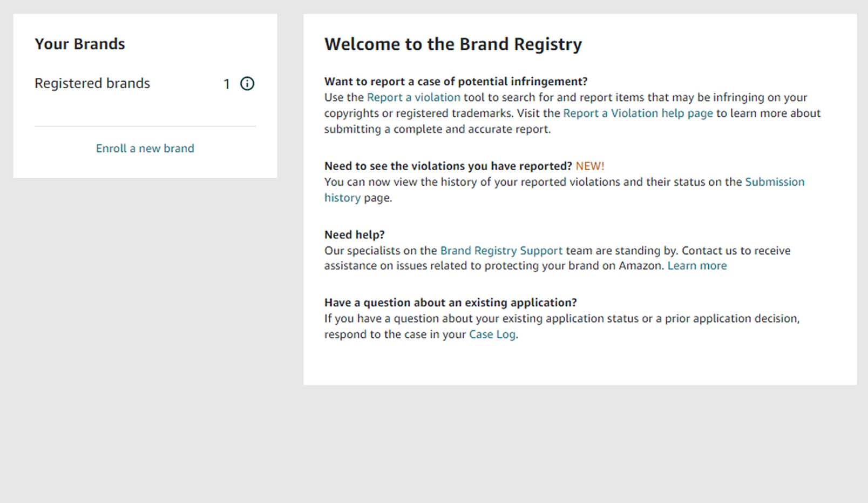Viewport: 868px width, 503px height.
Task: Click the Learn more link under Need help
Action: click(697, 265)
